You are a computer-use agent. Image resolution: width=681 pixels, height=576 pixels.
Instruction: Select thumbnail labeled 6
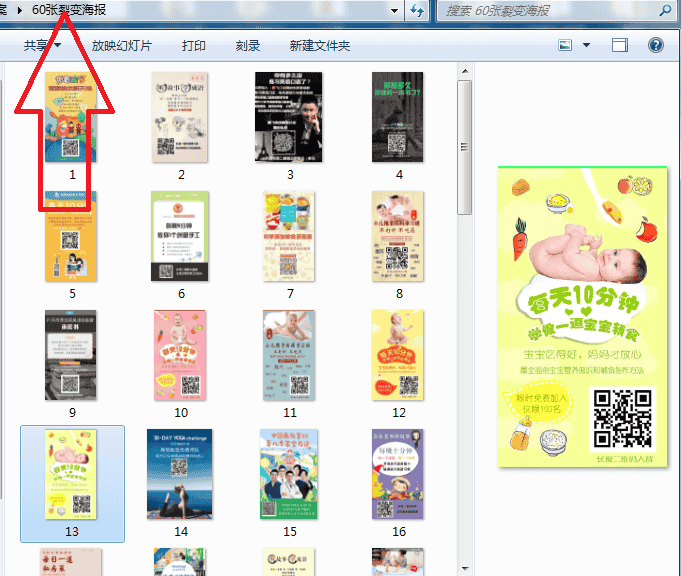coord(181,236)
